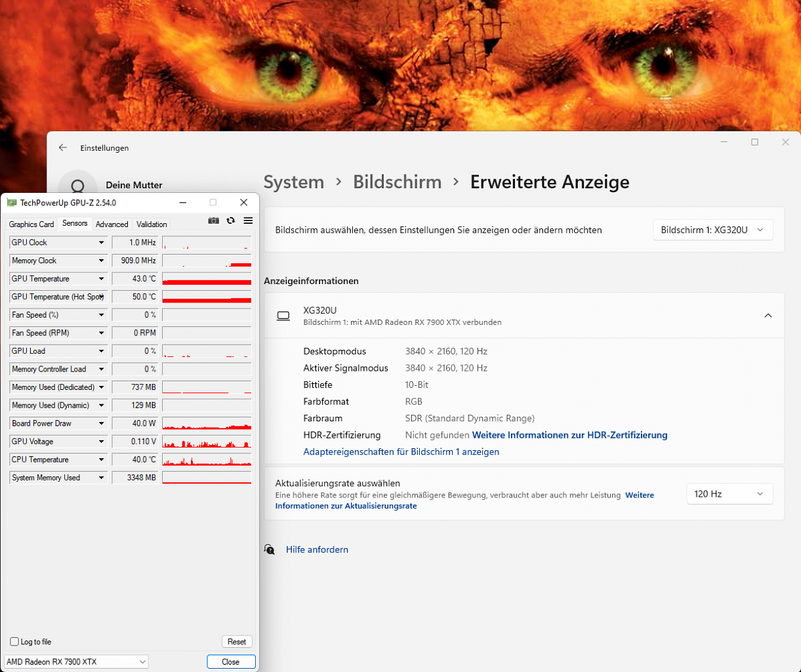This screenshot has width=801, height=672.
Task: Open the AMD Radeon RX 7900 XTX selector
Action: (x=76, y=661)
